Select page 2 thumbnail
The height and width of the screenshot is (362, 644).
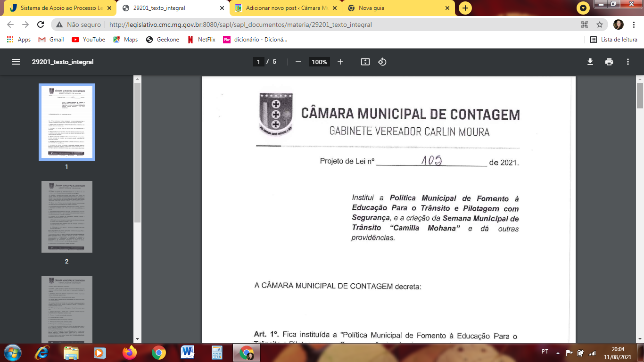(67, 217)
